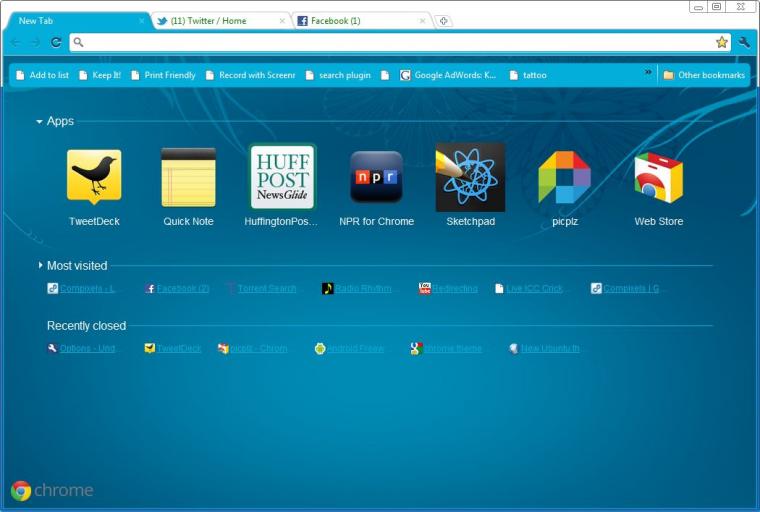Reopen TweetDeck from Recently closed
The image size is (760, 512).
[173, 348]
